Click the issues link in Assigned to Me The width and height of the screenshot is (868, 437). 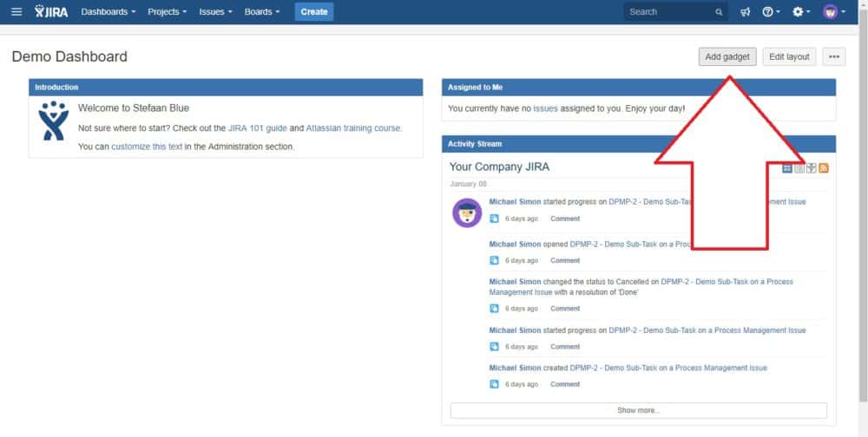pyautogui.click(x=545, y=109)
